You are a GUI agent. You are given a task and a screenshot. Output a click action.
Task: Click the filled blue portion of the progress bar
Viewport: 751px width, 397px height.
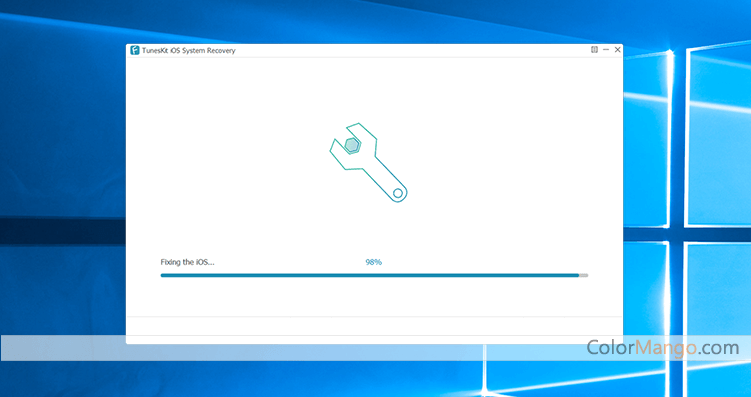coord(370,275)
